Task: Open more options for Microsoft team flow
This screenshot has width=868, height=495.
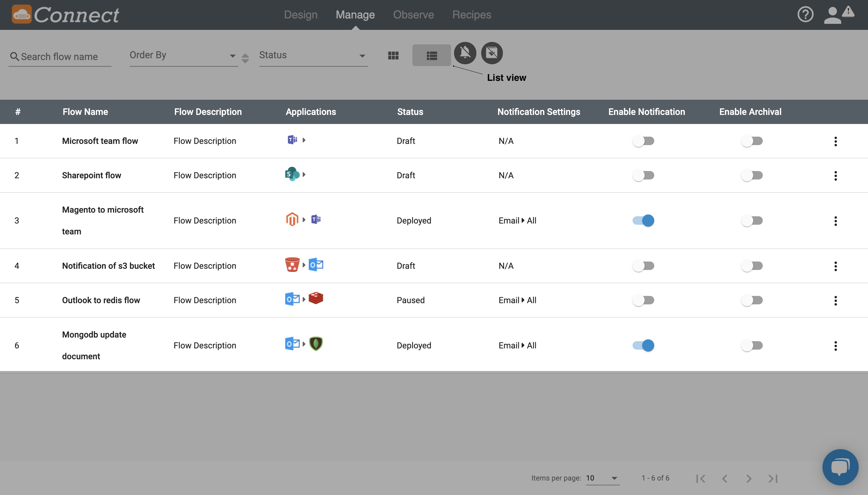Action: [x=835, y=141]
